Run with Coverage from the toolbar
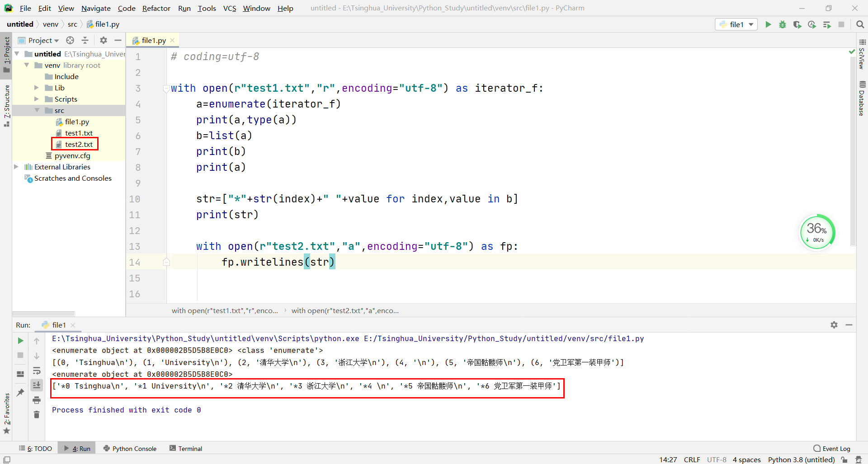Screen dimensions: 868x464 click(x=797, y=24)
